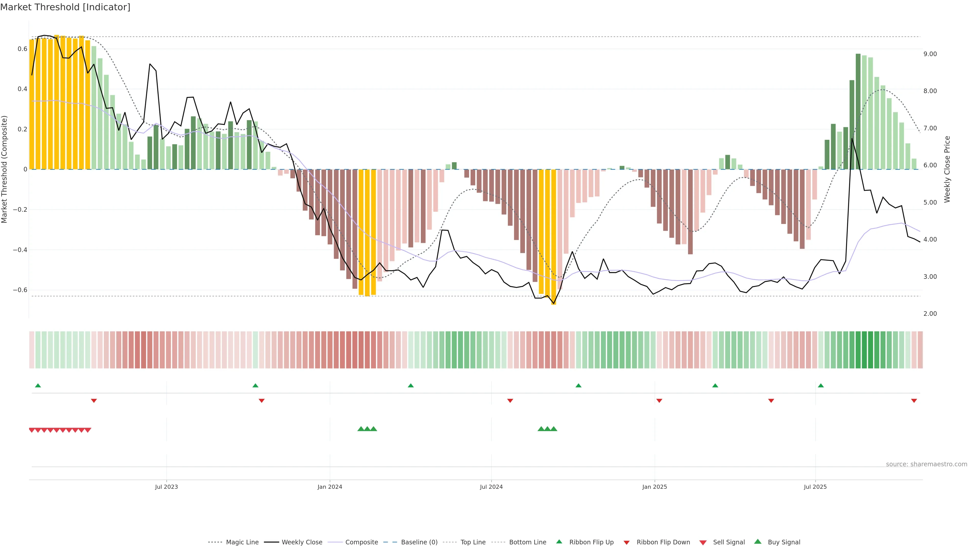This screenshot has height=551, width=980.
Task: Click the middle buy signal triangle near Jan 2024
Action: pos(367,429)
